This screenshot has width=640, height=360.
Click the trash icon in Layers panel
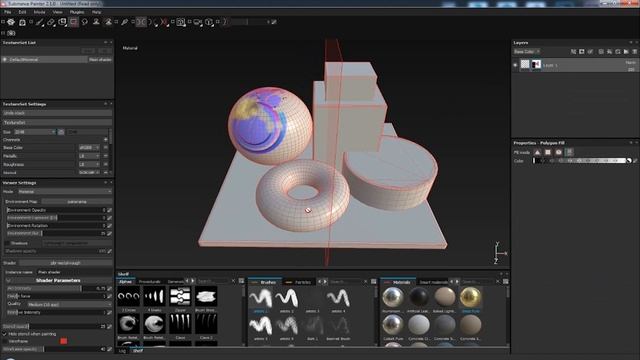click(634, 52)
